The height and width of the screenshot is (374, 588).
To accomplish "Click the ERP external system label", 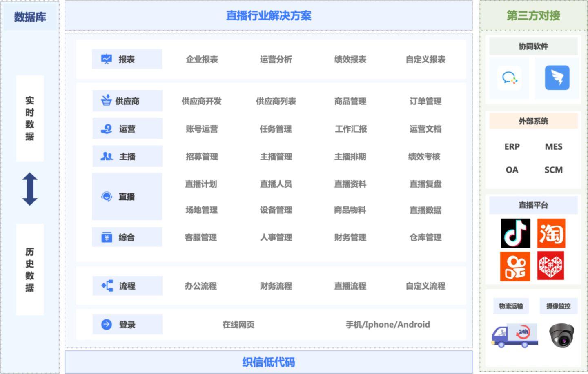I will 512,146.
